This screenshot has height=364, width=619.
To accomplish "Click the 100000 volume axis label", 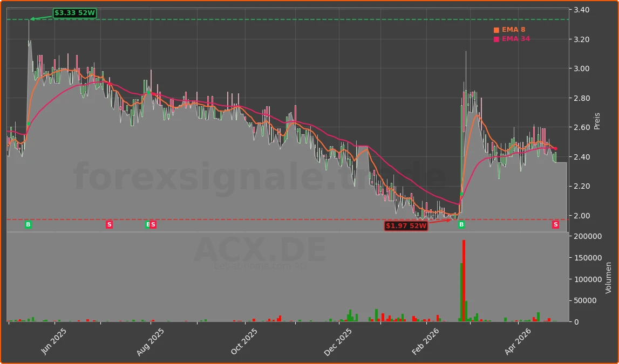I will [588, 279].
